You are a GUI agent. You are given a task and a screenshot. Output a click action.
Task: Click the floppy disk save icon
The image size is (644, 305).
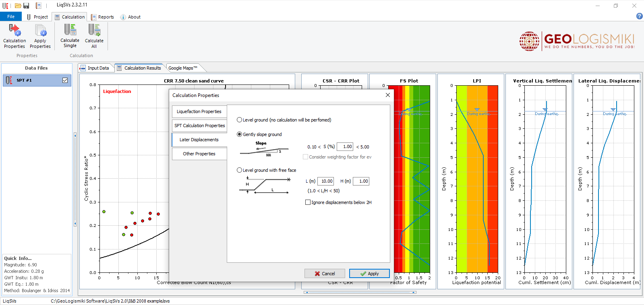tap(26, 6)
